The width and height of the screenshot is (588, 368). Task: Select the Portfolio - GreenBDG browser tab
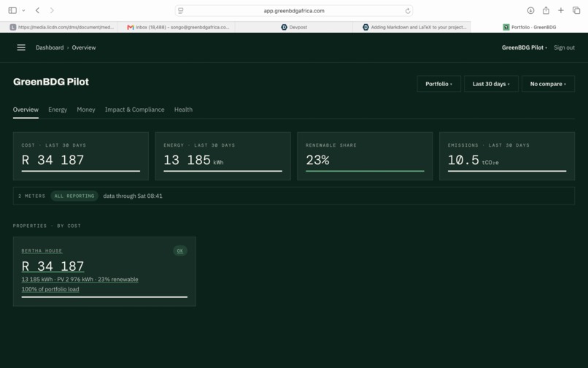pyautogui.click(x=530, y=27)
